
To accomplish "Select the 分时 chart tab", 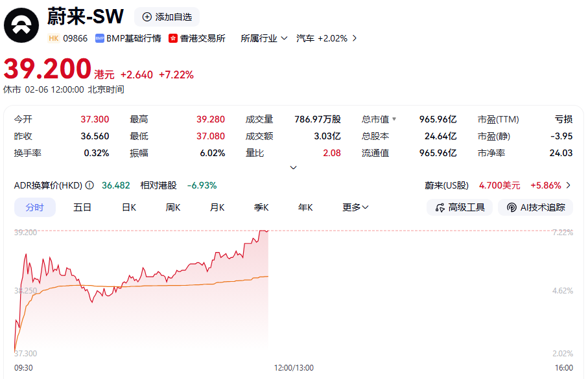I will click(x=35, y=207).
